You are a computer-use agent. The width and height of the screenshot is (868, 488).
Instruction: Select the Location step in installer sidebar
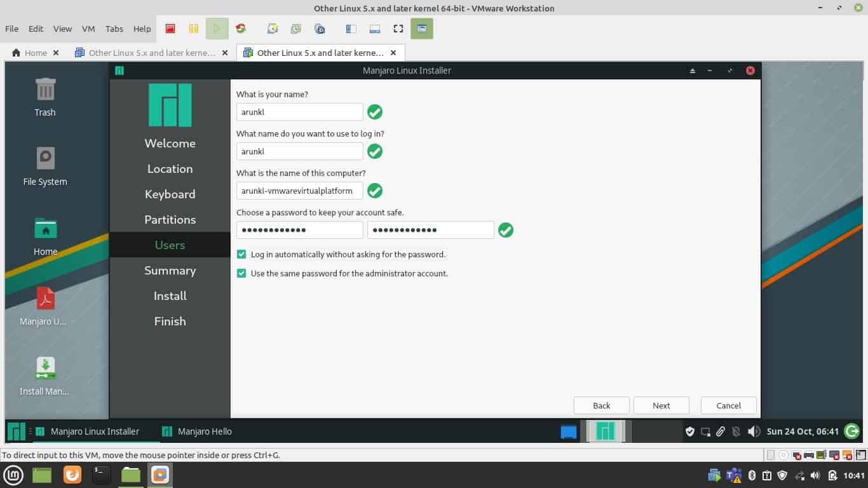(x=170, y=168)
